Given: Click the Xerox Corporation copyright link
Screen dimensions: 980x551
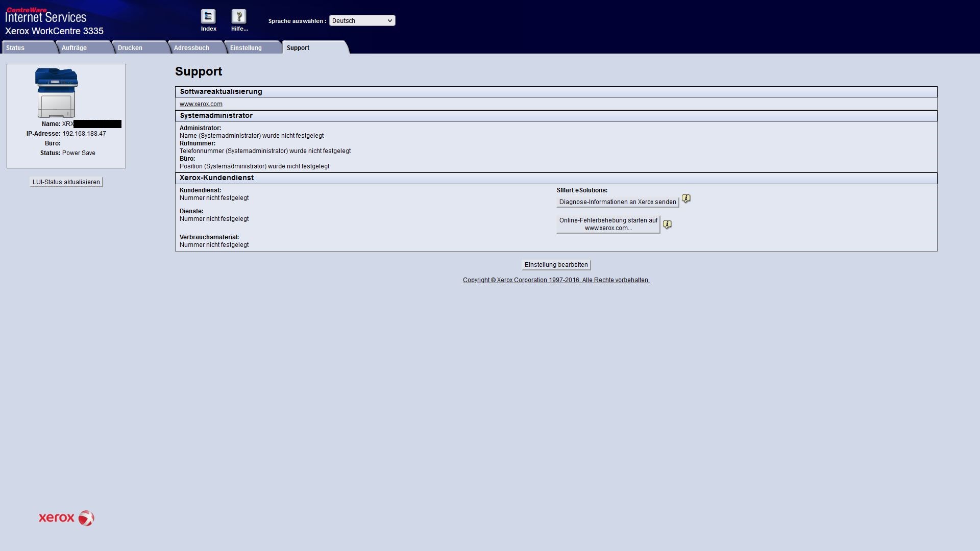Looking at the screenshot, I should [556, 280].
